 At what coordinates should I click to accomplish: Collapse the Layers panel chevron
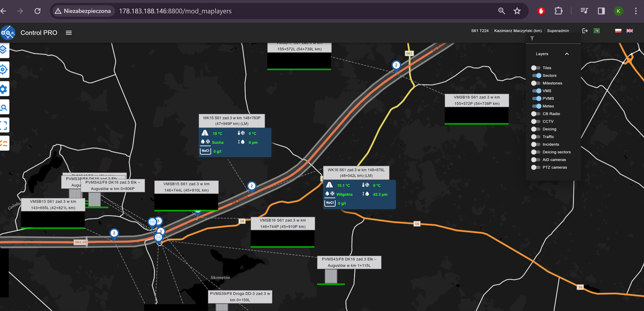(x=567, y=54)
